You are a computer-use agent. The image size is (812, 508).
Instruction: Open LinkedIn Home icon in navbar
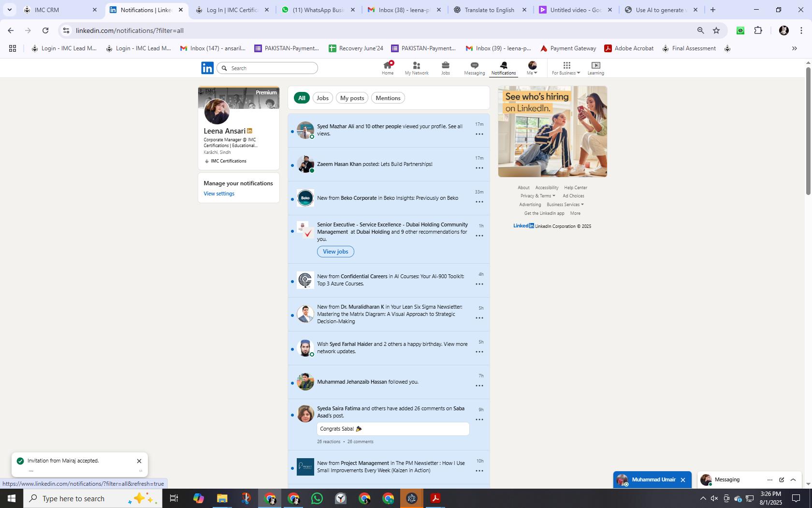point(388,68)
